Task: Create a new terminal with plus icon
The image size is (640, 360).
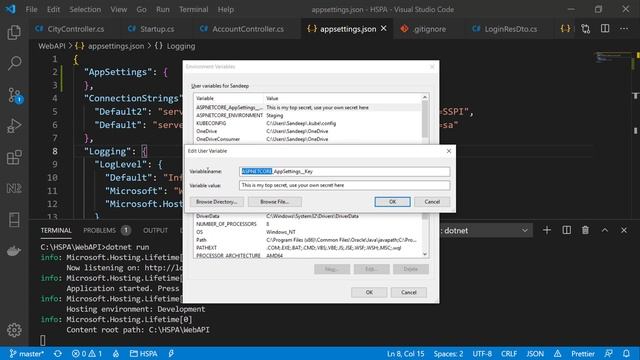Action: pyautogui.click(x=547, y=231)
